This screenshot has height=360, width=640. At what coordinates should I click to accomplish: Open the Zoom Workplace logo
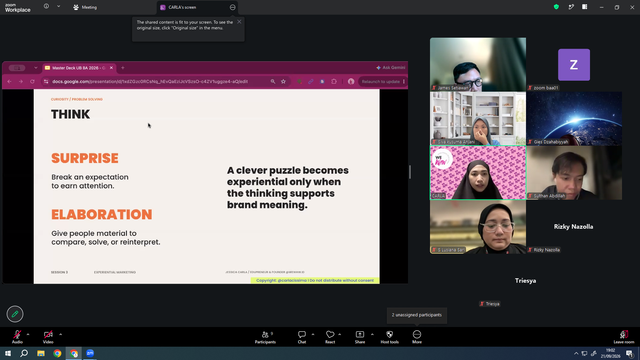click(18, 8)
